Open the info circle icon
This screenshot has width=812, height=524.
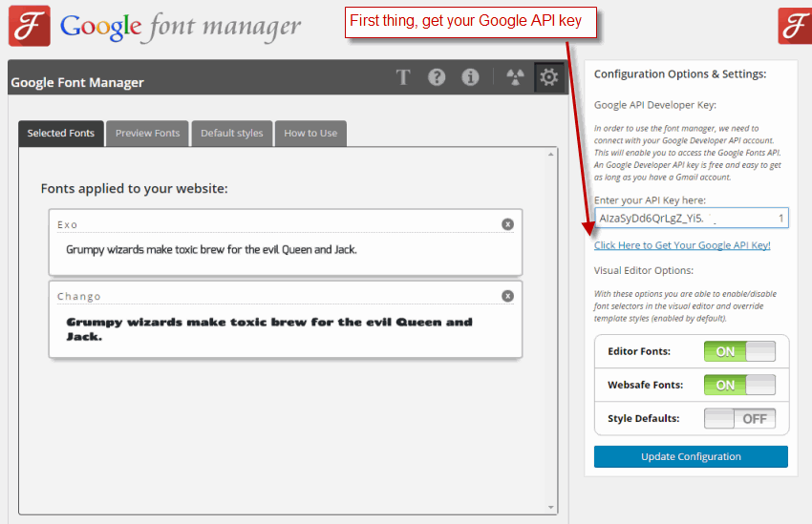click(x=470, y=77)
